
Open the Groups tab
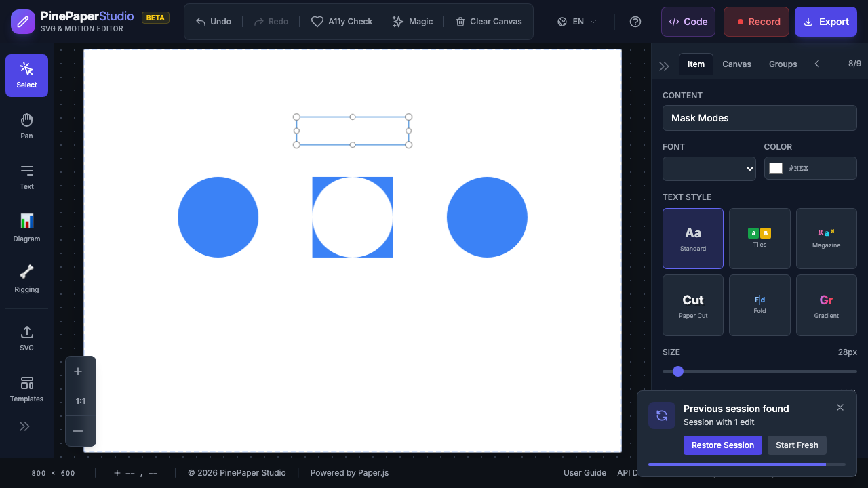tap(783, 64)
